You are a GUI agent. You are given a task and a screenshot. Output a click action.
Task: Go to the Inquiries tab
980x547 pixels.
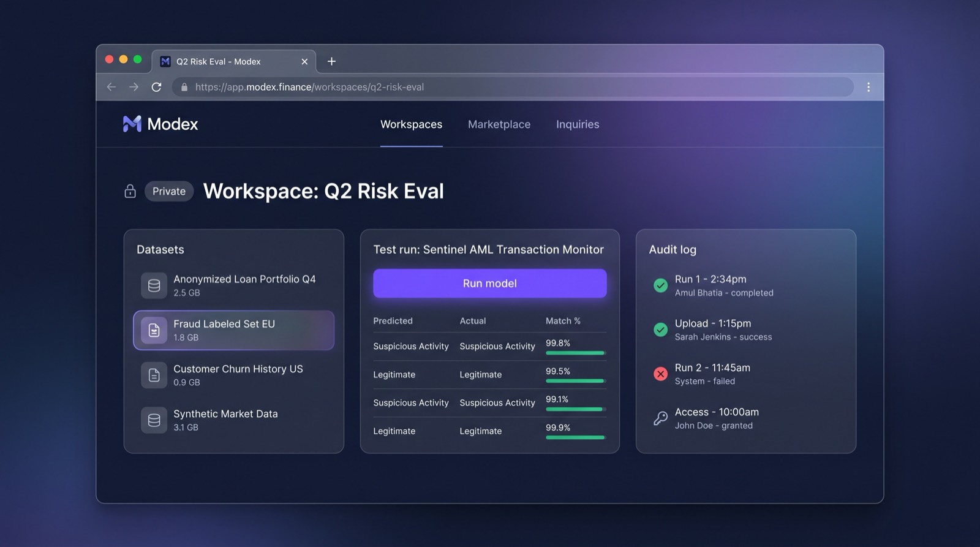tap(578, 124)
